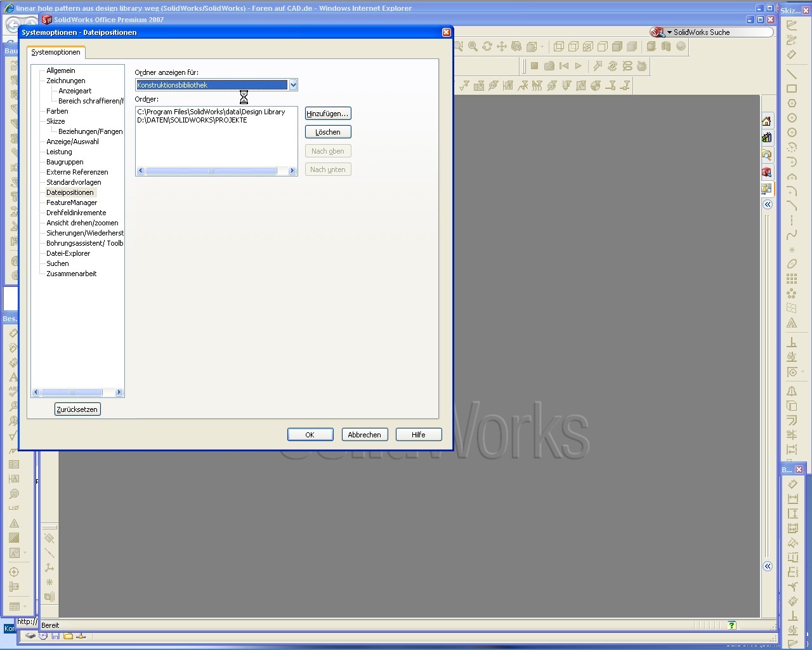Select sketch Text 'A' tool icon
Screen dimensions: 812x650
(792, 323)
